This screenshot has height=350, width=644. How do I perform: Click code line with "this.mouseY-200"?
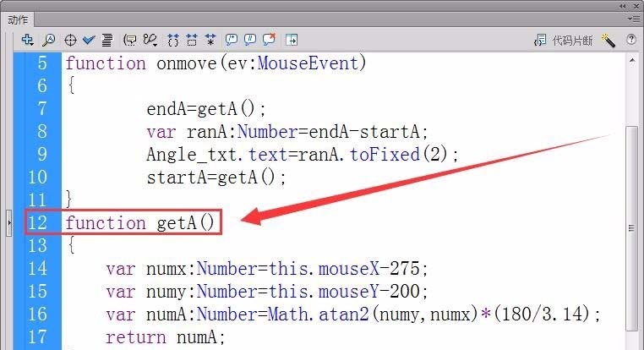pyautogui.click(x=267, y=292)
